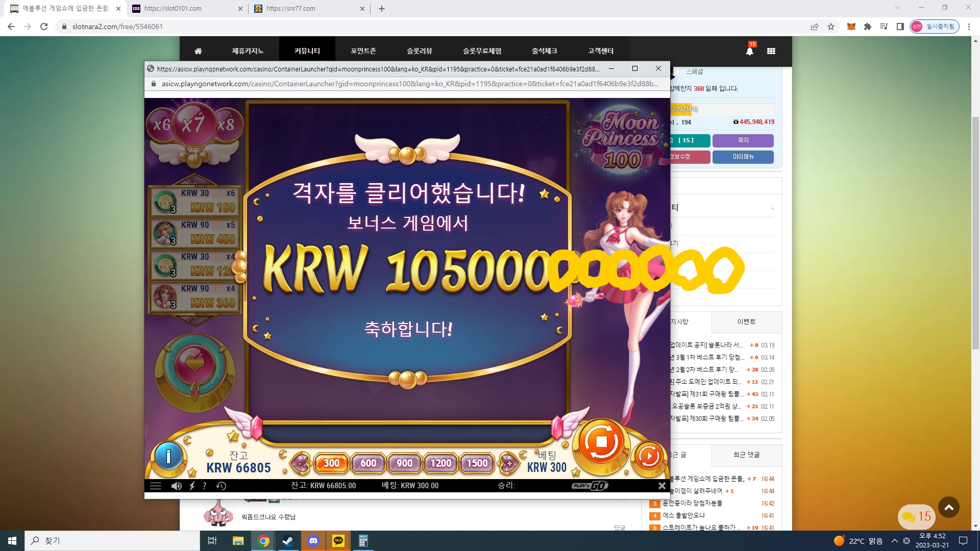Close the slot0101.com browser tab
Screen dimensions: 980x551
tap(240, 9)
